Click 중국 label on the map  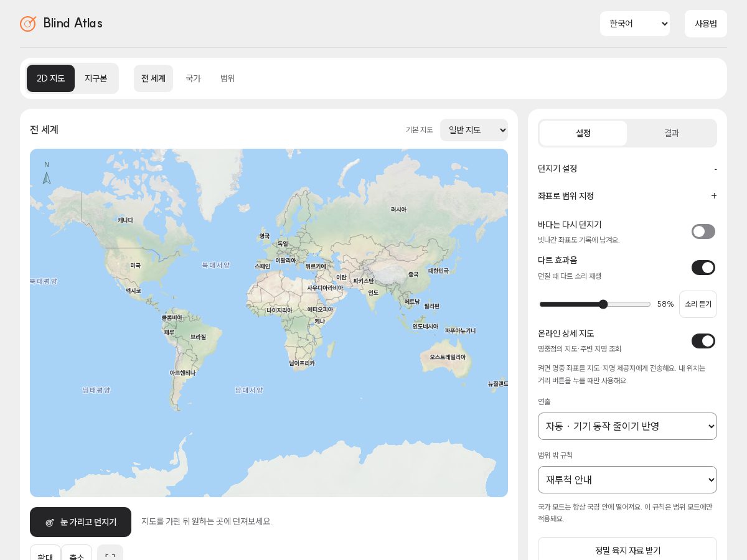click(413, 274)
